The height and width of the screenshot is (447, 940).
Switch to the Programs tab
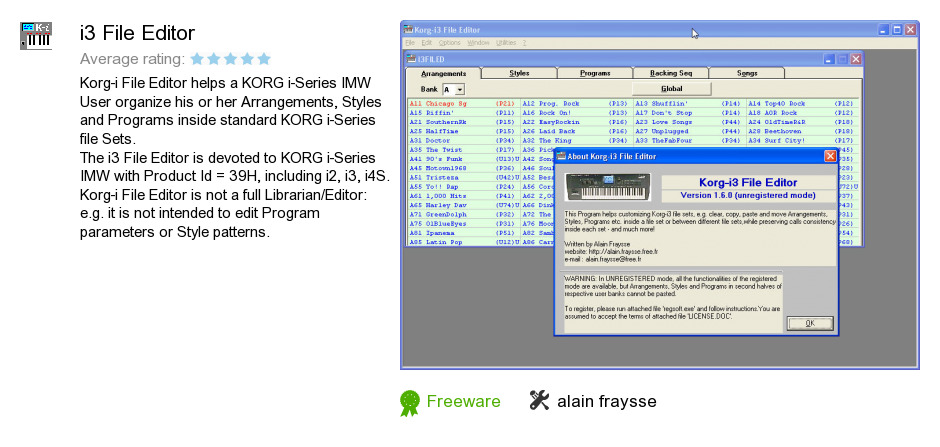[595, 73]
